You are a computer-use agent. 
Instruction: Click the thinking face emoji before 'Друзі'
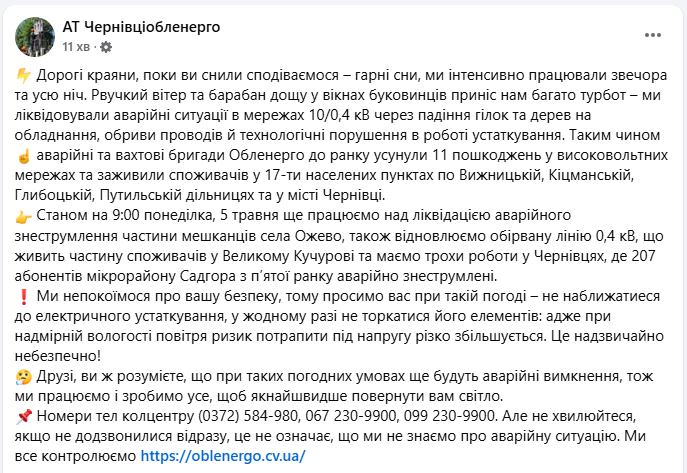[23, 375]
